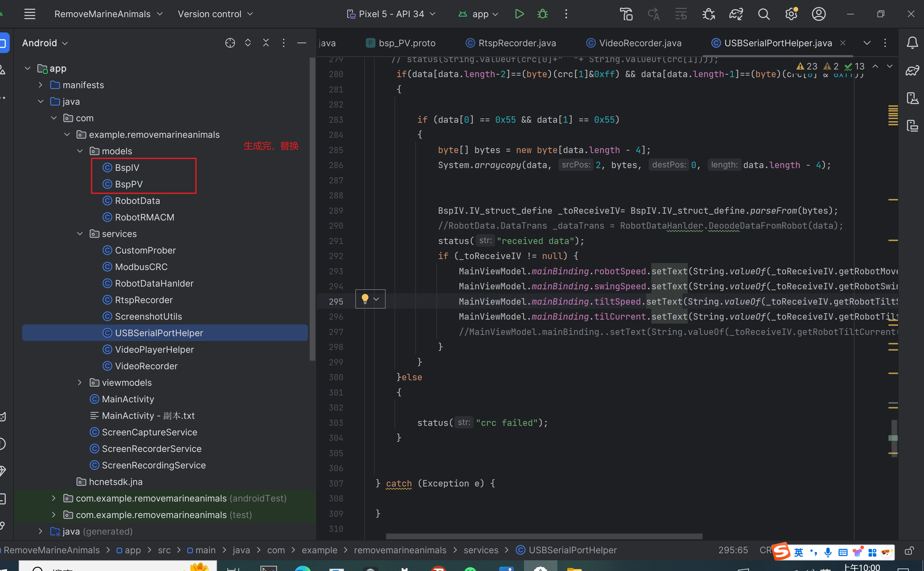Run the app with the green play button
This screenshot has height=571, width=924.
pos(519,14)
